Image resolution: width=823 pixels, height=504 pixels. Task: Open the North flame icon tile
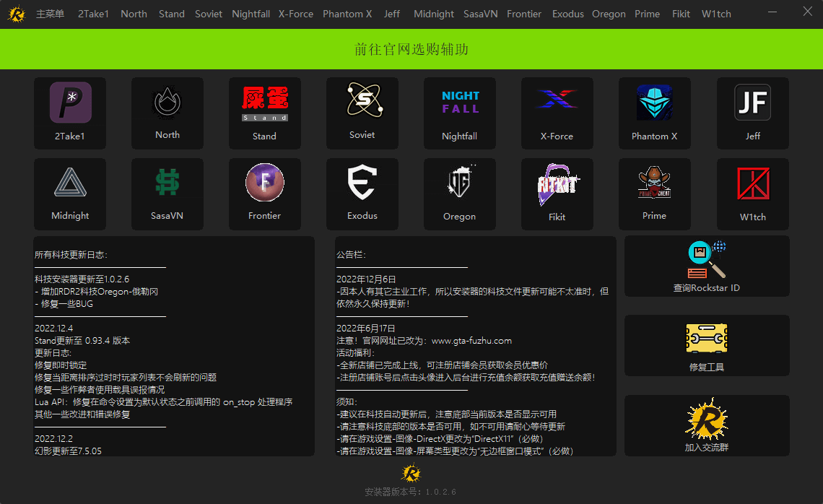pyautogui.click(x=167, y=113)
